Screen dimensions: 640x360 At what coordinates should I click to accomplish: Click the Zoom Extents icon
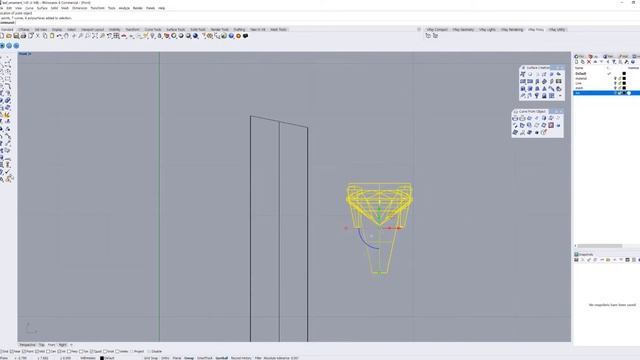point(95,36)
